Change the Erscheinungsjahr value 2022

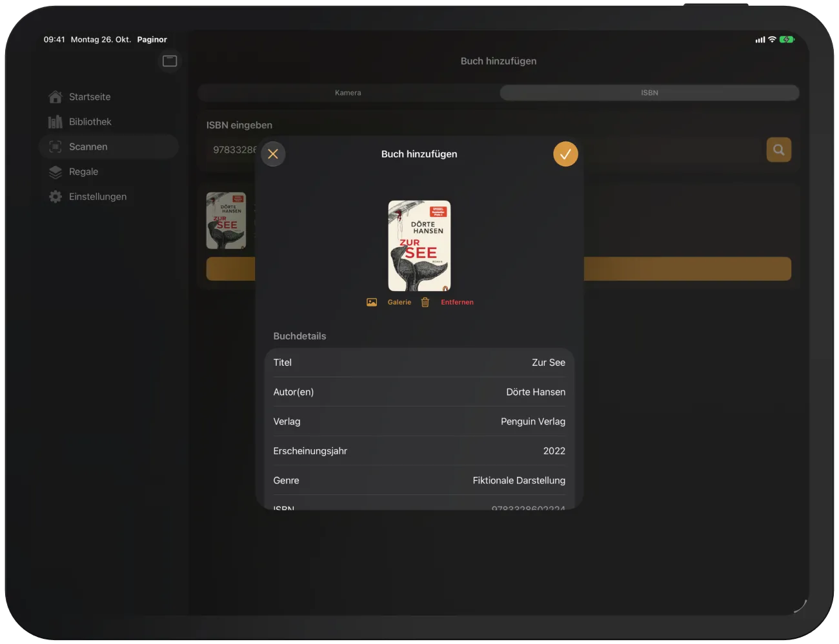coord(419,451)
